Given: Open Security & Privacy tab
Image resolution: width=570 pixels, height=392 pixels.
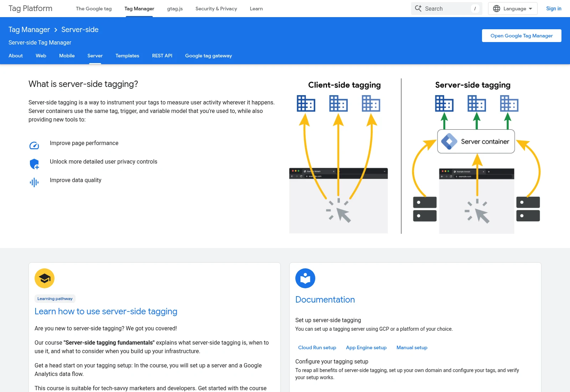Looking at the screenshot, I should coord(216,9).
